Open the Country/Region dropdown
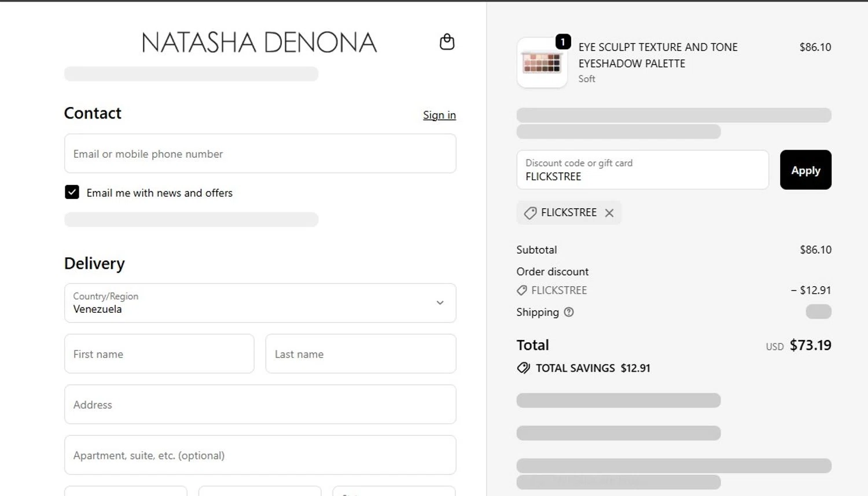This screenshot has width=868, height=496. point(260,303)
